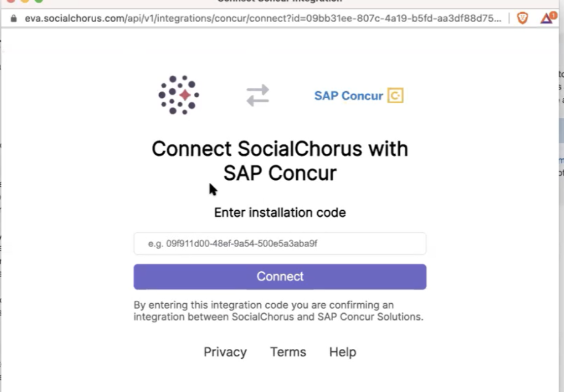The width and height of the screenshot is (564, 392).
Task: View the Terms link
Action: [288, 352]
